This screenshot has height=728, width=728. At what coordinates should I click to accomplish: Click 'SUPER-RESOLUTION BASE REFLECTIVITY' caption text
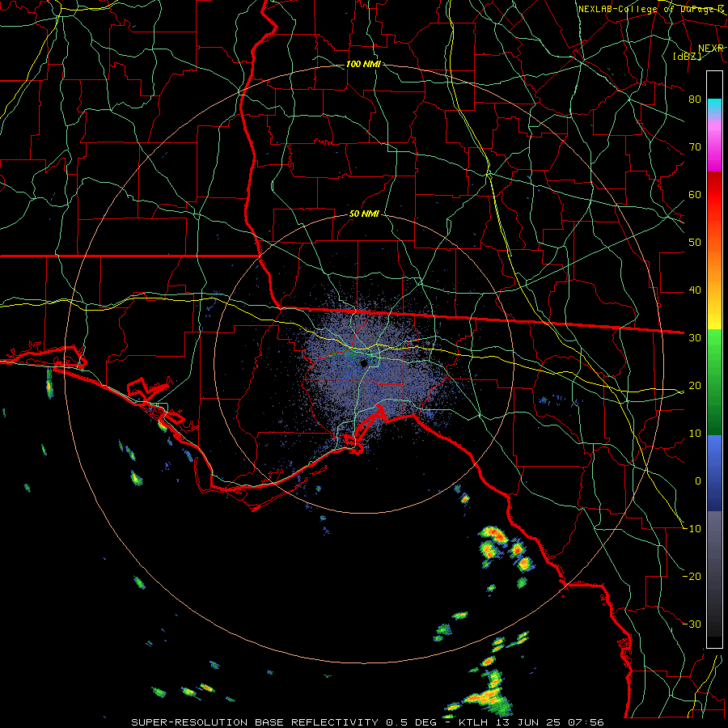coord(255,722)
